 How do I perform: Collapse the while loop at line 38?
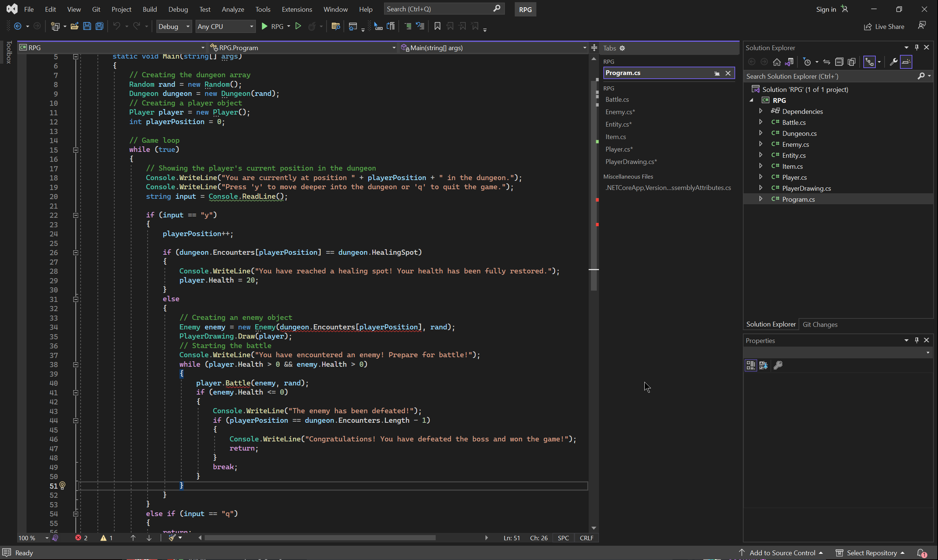75,365
